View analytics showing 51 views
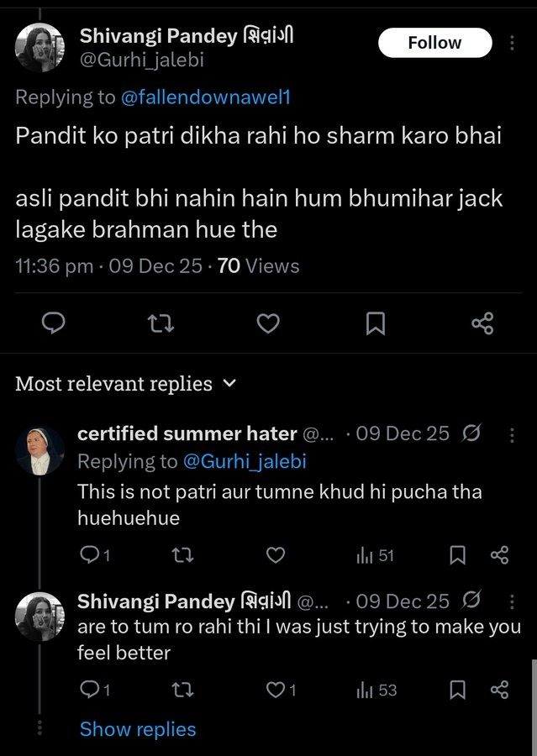The width and height of the screenshot is (537, 756). click(x=376, y=555)
